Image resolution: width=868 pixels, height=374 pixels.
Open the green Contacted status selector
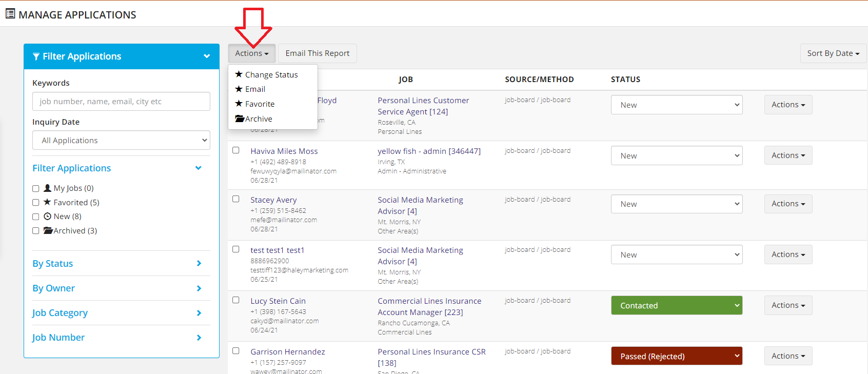tap(676, 305)
